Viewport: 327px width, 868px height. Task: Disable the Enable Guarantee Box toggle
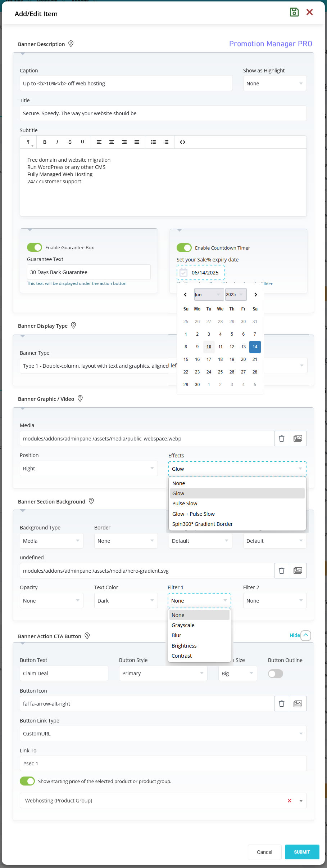coord(35,247)
